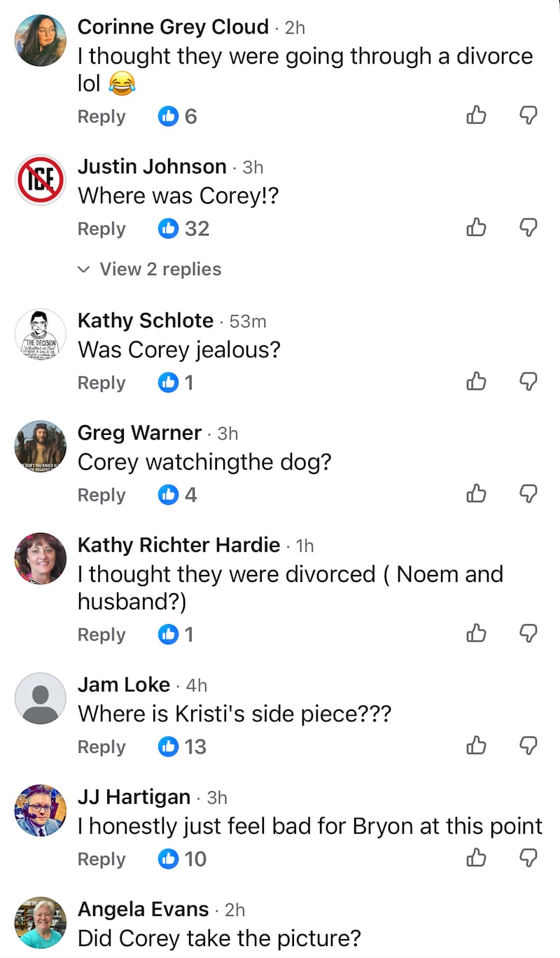
Task: Thumbs down Greg Warner's comment
Action: tap(528, 494)
